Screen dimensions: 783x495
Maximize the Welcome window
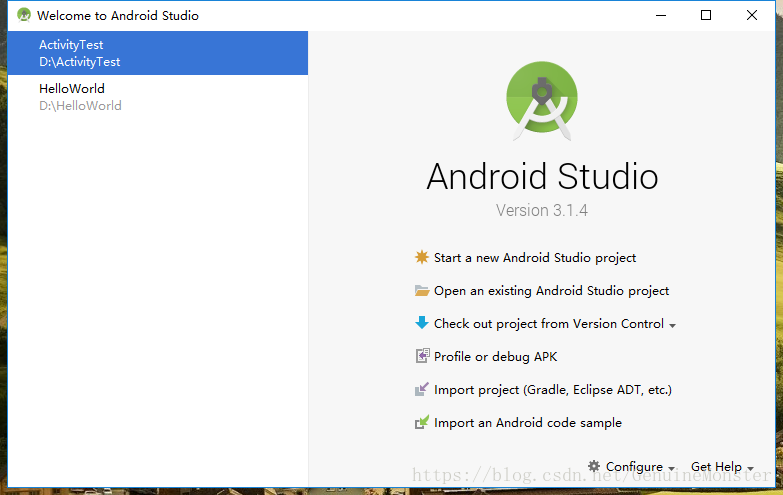[706, 15]
